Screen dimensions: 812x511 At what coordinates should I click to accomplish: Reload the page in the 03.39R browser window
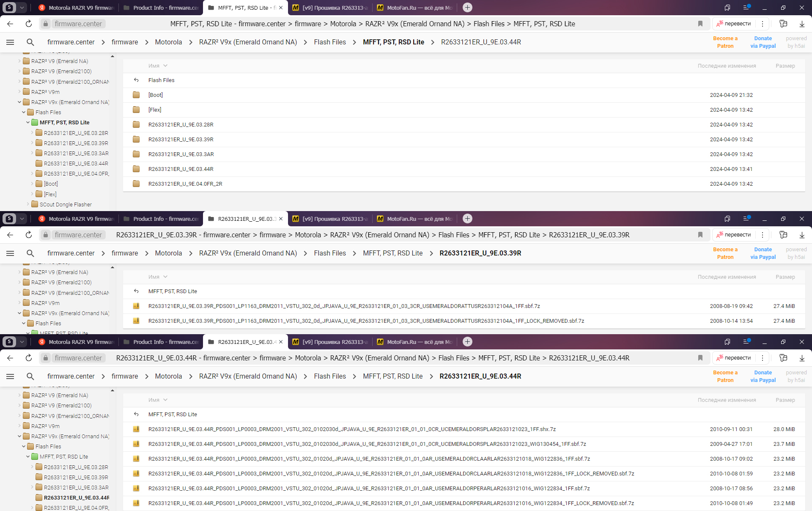click(x=29, y=235)
